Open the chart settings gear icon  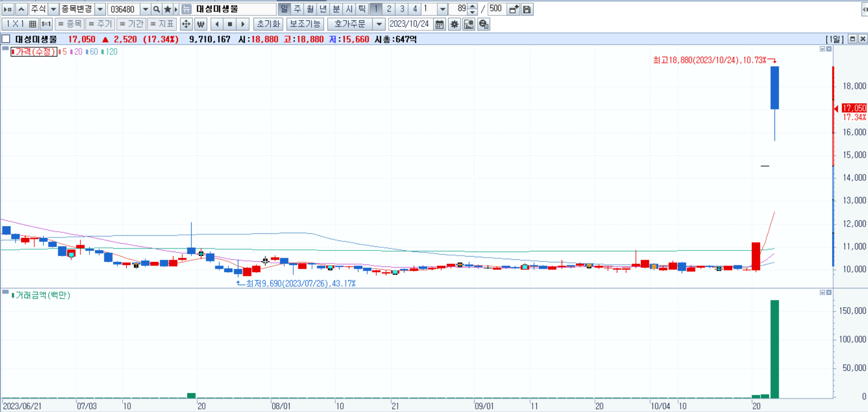454,24
